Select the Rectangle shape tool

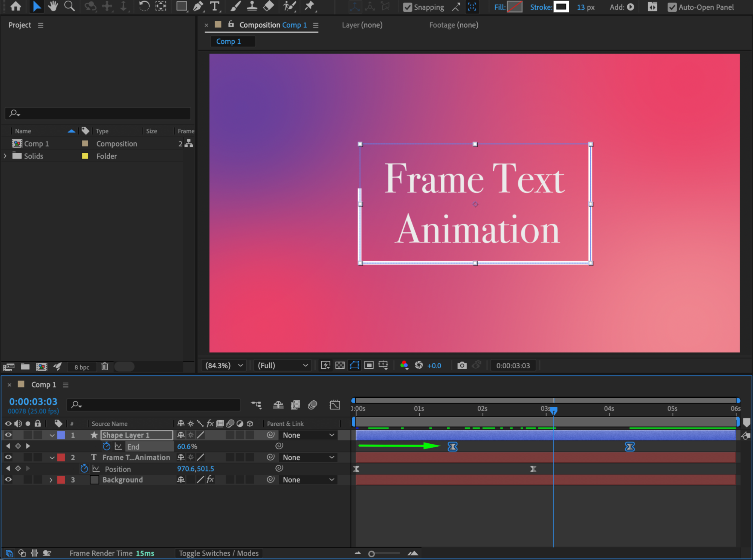click(x=182, y=6)
